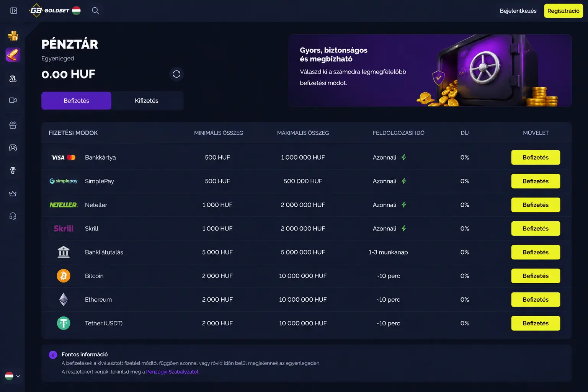Click Befizetés button for Neteller
The height and width of the screenshot is (392, 588).
point(536,205)
